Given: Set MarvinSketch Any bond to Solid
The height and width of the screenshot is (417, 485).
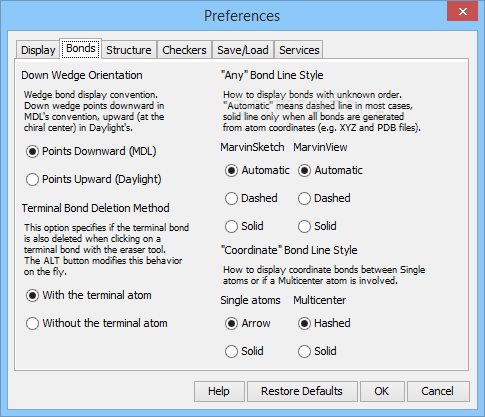Looking at the screenshot, I should (244, 226).
